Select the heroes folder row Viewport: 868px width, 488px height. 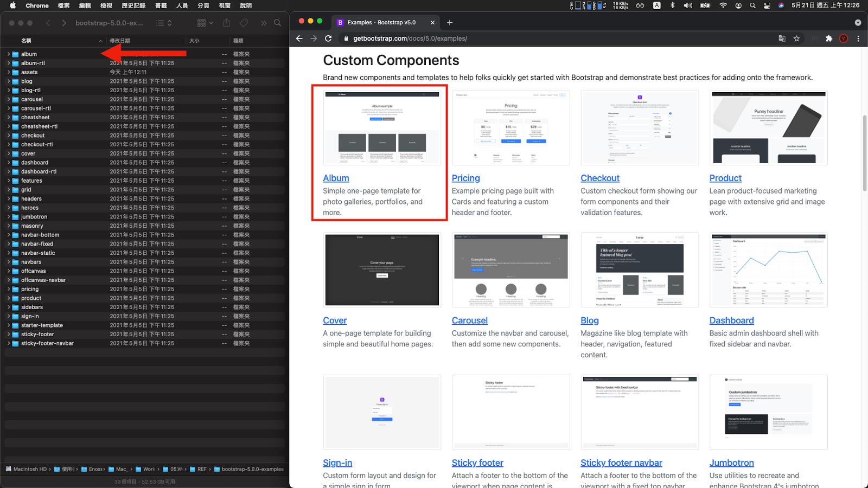coord(144,208)
